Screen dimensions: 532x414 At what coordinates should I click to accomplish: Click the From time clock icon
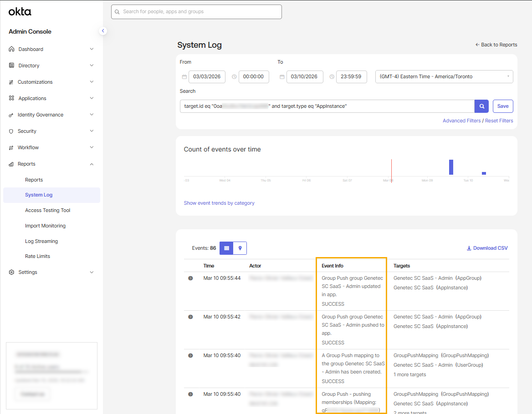234,77
